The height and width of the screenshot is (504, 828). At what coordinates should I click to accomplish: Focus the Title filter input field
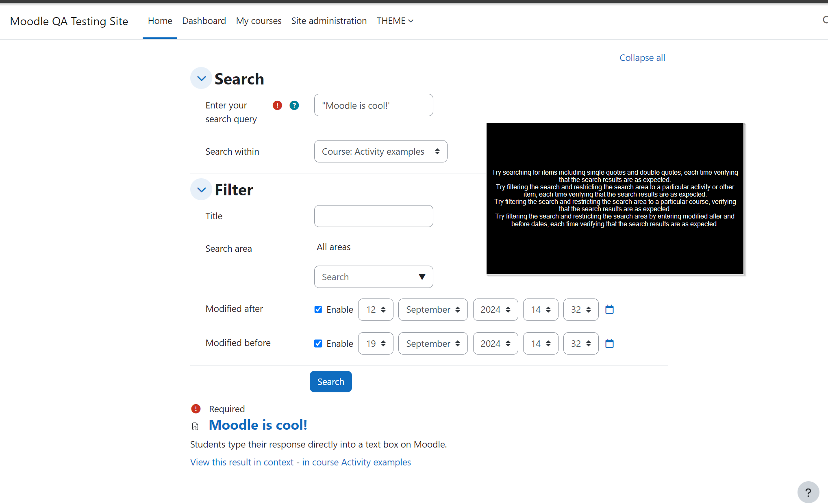pyautogui.click(x=374, y=216)
